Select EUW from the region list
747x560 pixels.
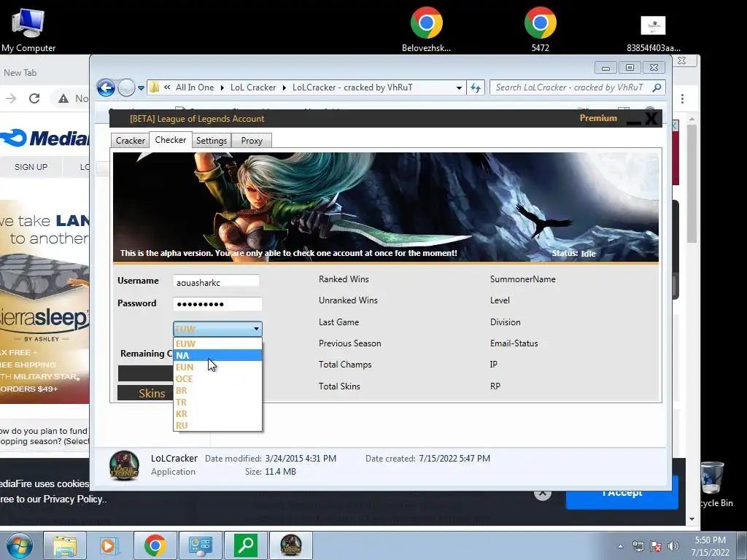217,344
